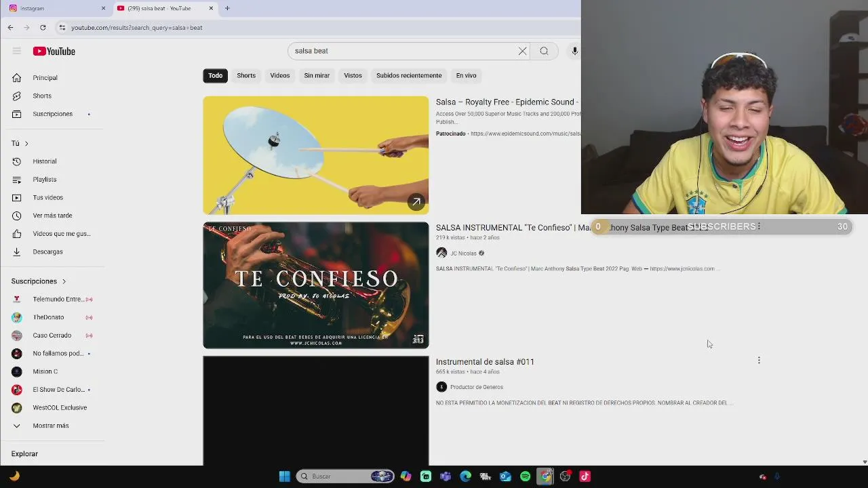Screen dimensions: 868x488
Task: Open Copilot from the taskbar
Action: point(406,476)
